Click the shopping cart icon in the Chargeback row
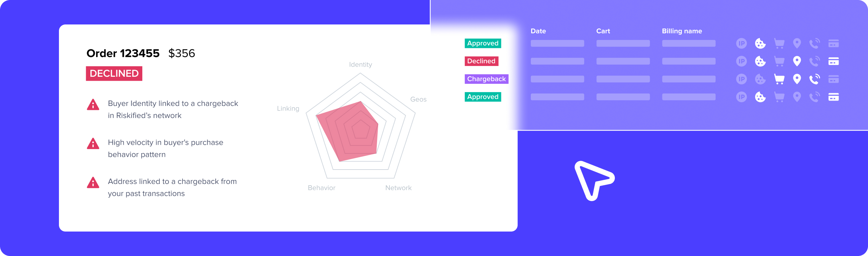 pyautogui.click(x=779, y=79)
